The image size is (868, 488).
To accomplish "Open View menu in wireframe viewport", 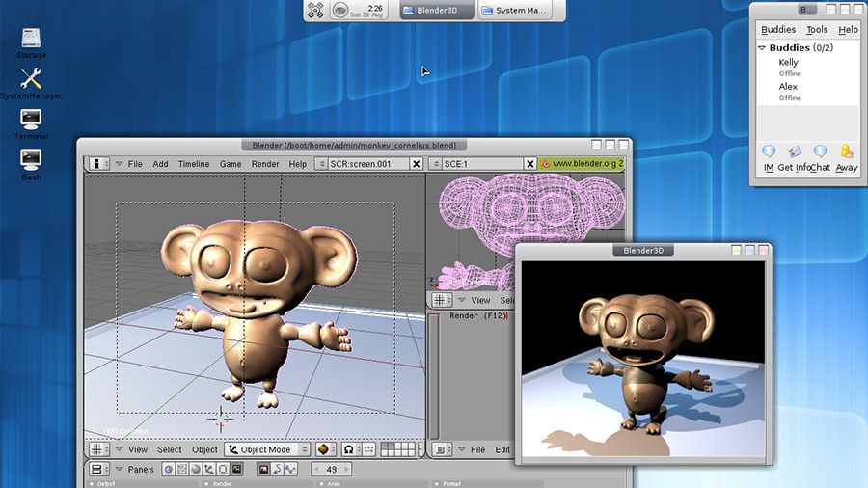I will coord(480,301).
